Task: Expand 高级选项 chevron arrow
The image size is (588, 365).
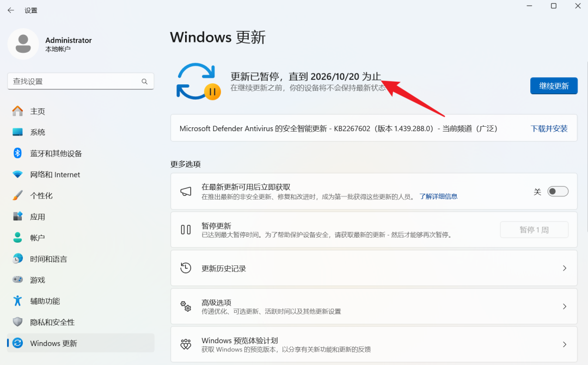Action: pos(564,306)
